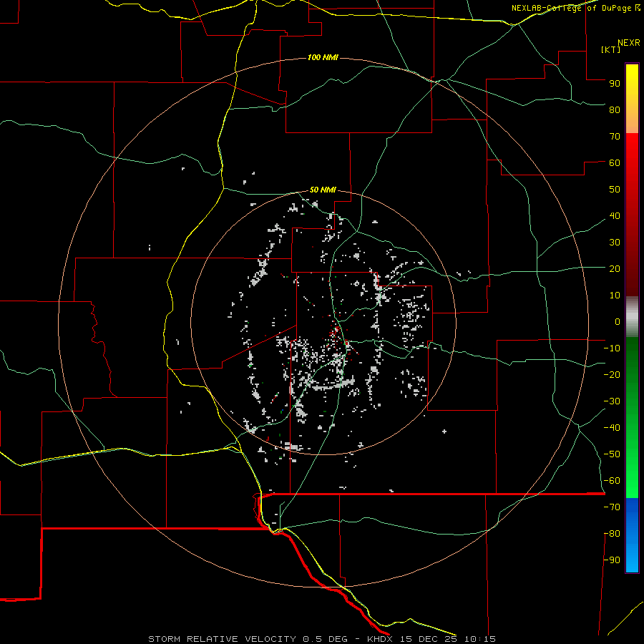
Task: Click the 50 NMI range ring label
Action: [323, 190]
